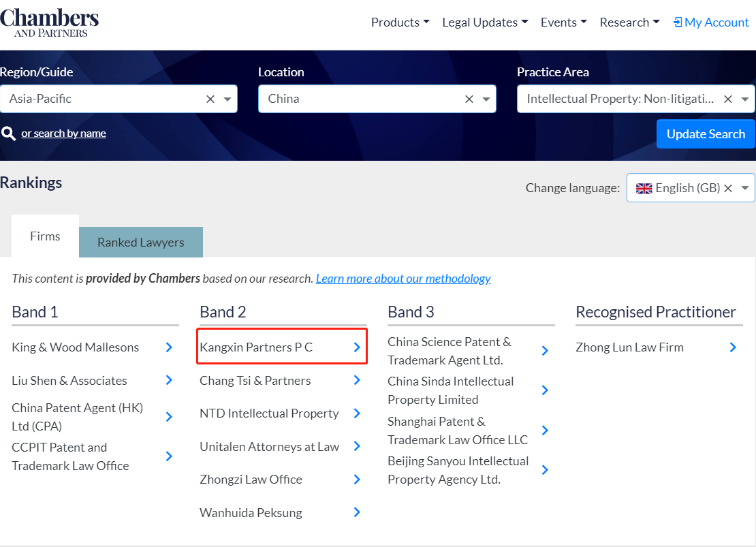Open Kangxin Partners P C firm entry
Screen dimensions: 756x547
click(x=256, y=347)
